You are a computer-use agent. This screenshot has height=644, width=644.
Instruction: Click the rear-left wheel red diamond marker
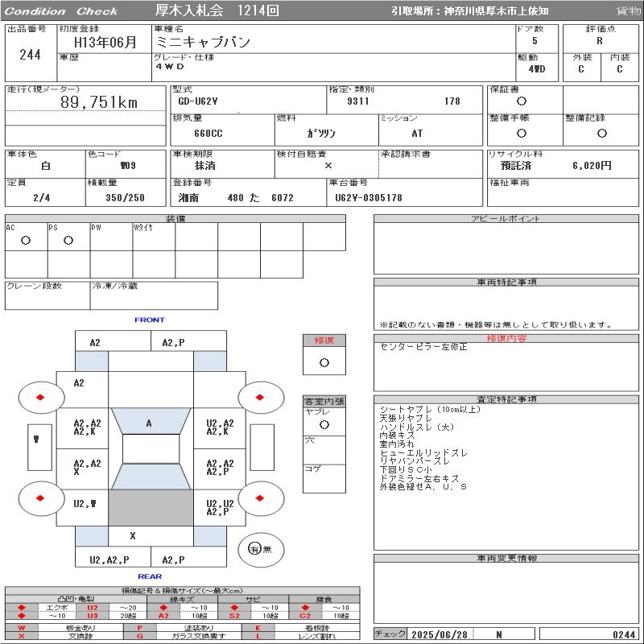click(x=41, y=499)
